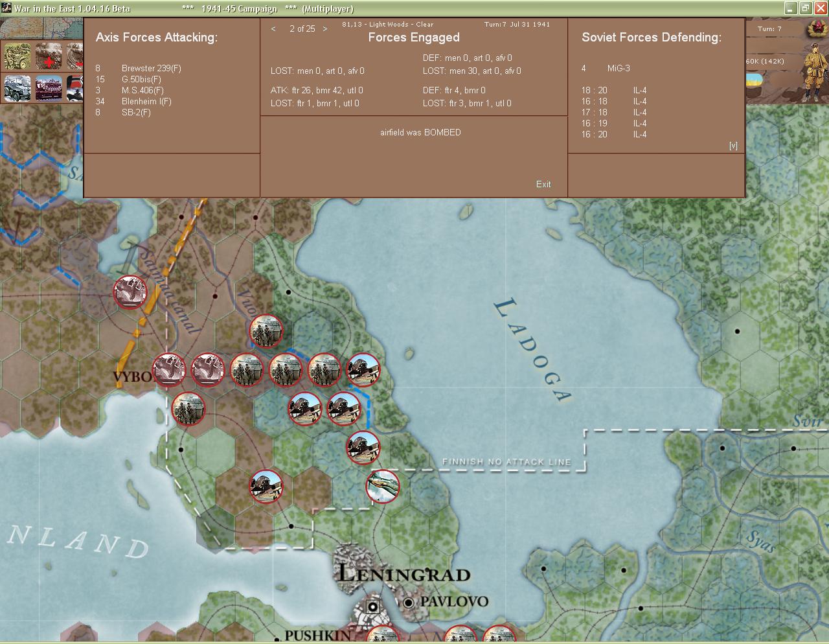Click the Soviet red star emblem
Screen dimensions: 829x644
[817, 29]
